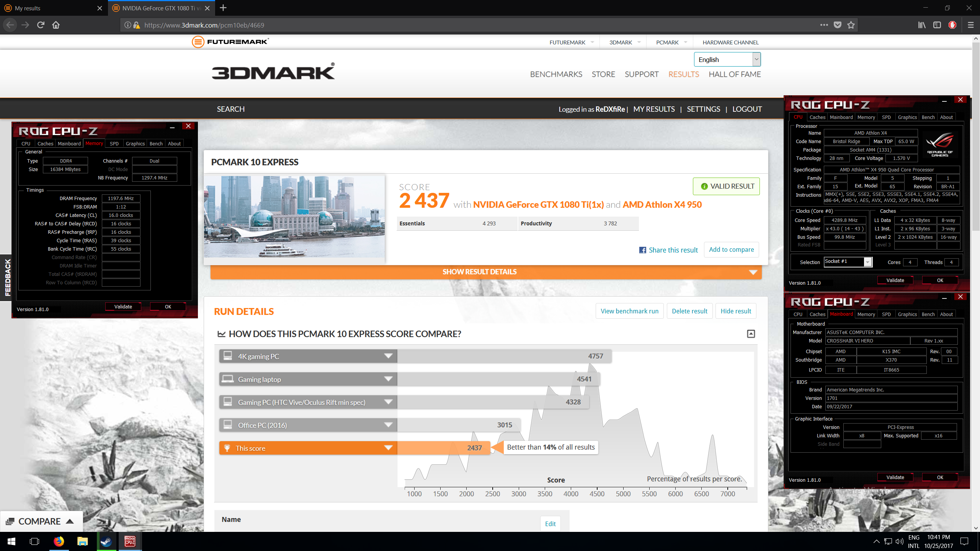Open Task View on the taskbar
The height and width of the screenshot is (551, 980).
tap(34, 541)
